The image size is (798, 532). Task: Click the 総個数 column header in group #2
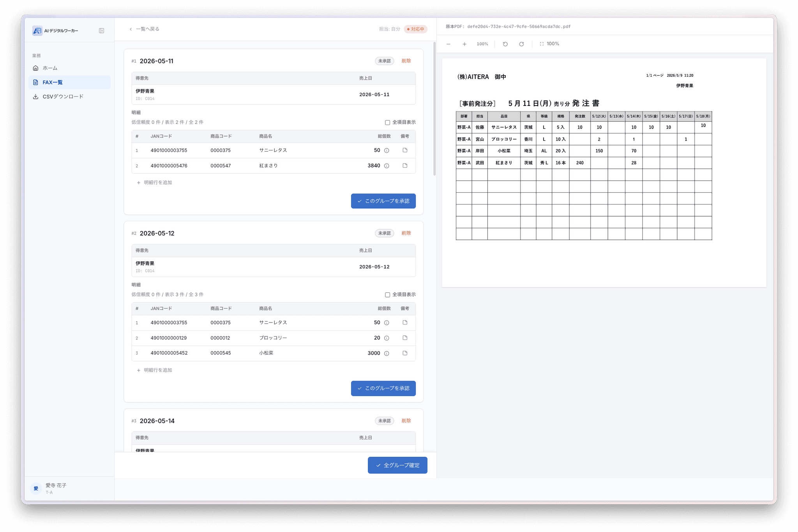tap(384, 308)
